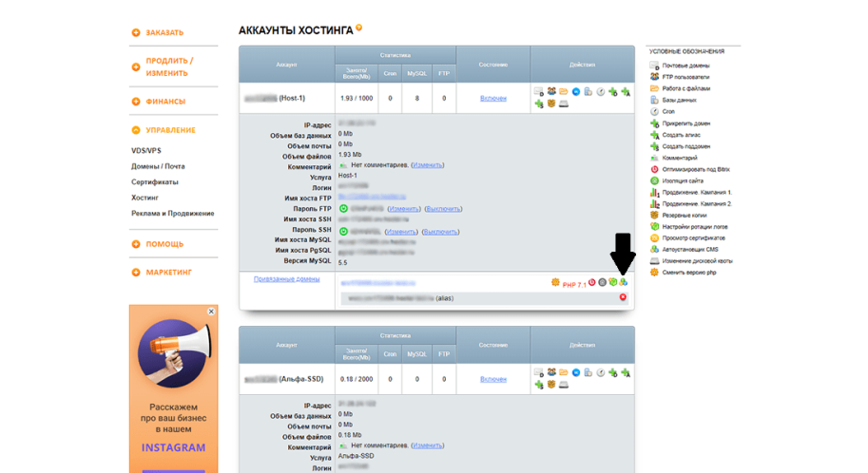Click red Bitrix optimization icon in domain row

(591, 282)
